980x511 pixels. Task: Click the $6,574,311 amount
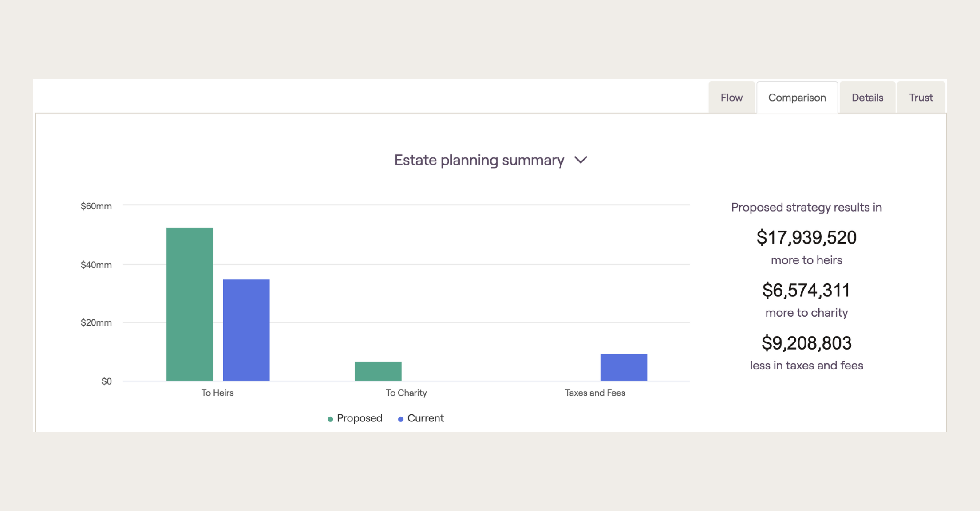(806, 291)
